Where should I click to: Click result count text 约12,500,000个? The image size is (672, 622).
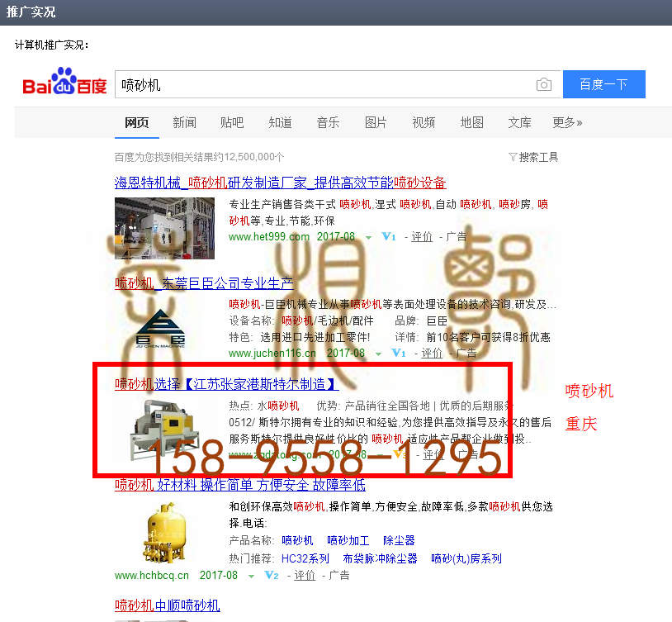coord(248,158)
